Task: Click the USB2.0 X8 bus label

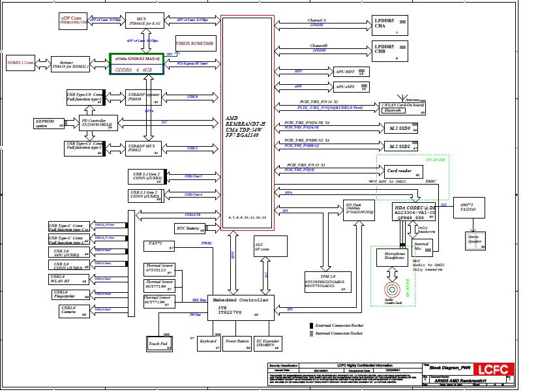Action: coord(192,215)
